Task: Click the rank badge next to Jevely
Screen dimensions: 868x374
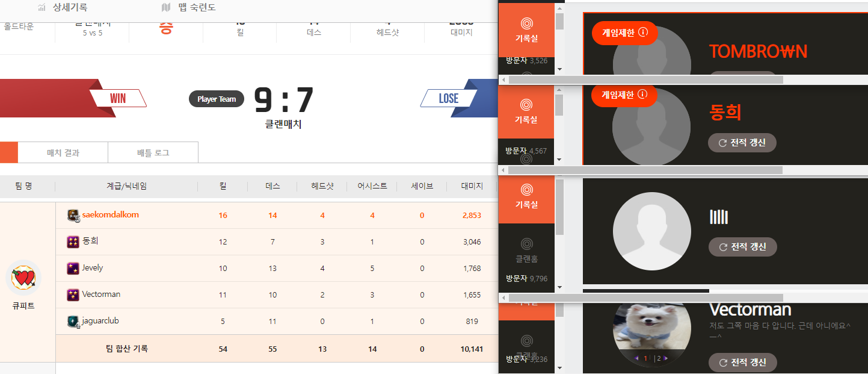Action: (73, 268)
